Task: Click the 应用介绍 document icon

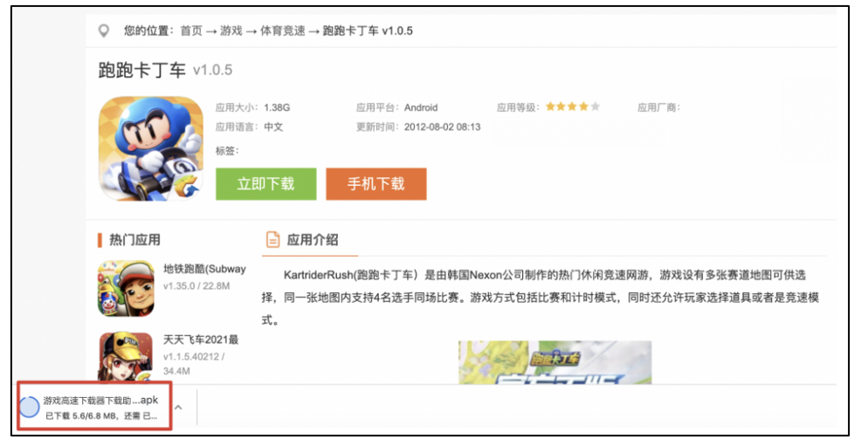Action: coord(273,240)
